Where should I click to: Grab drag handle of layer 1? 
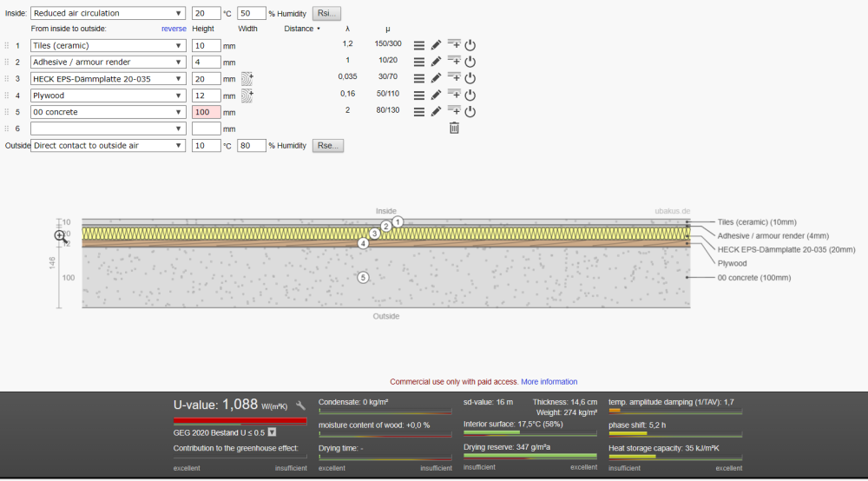7,45
